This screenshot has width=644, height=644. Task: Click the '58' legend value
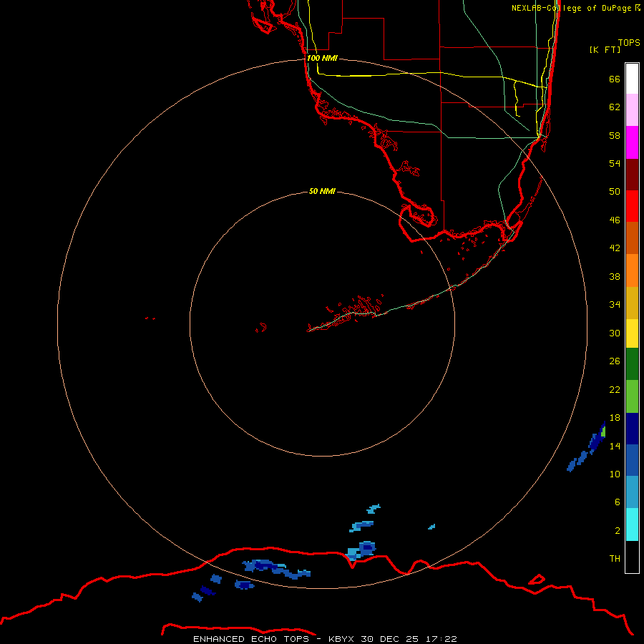(x=615, y=135)
